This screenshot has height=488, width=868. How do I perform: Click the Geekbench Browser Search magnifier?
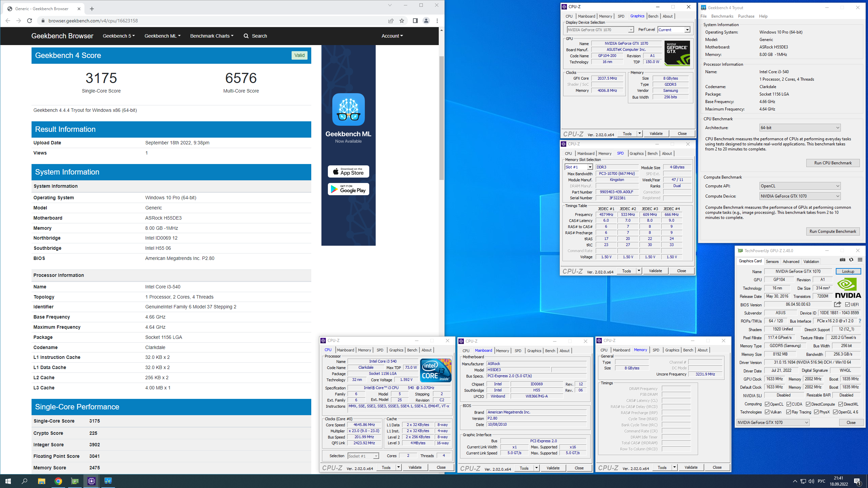tap(246, 36)
